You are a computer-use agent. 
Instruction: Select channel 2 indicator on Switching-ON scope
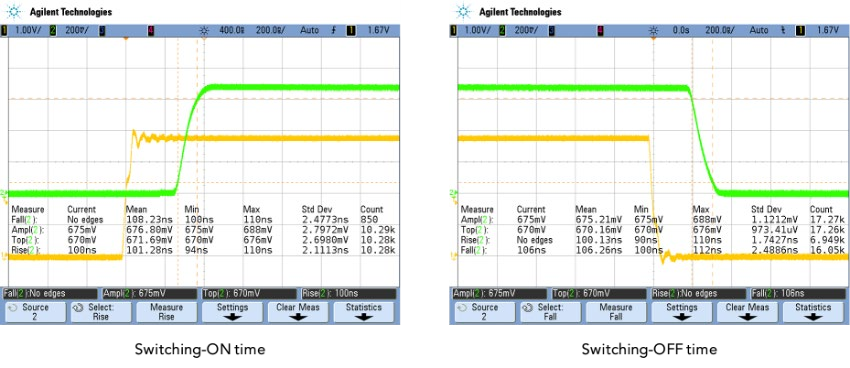click(53, 30)
